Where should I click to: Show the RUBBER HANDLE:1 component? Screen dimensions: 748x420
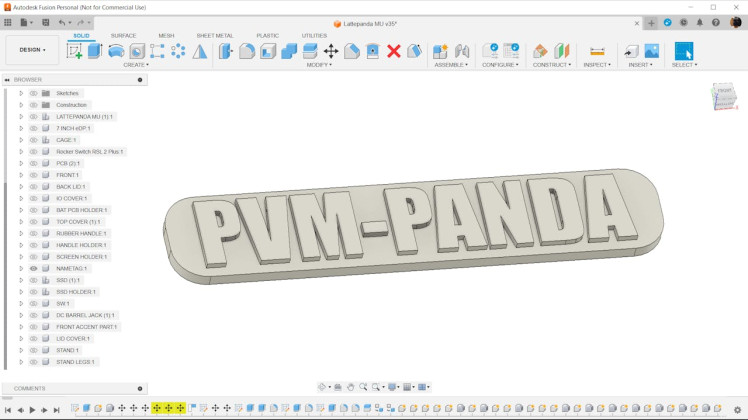(x=33, y=233)
